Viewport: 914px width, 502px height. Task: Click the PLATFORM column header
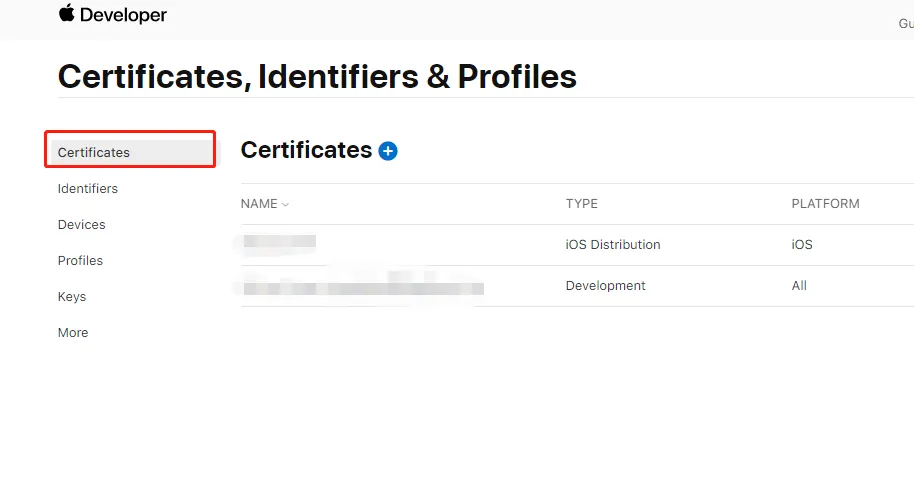[825, 203]
